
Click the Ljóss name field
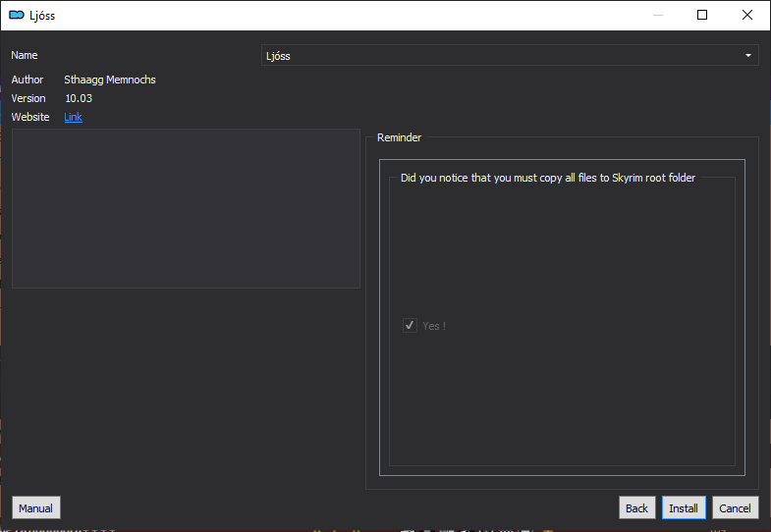pyautogui.click(x=510, y=56)
